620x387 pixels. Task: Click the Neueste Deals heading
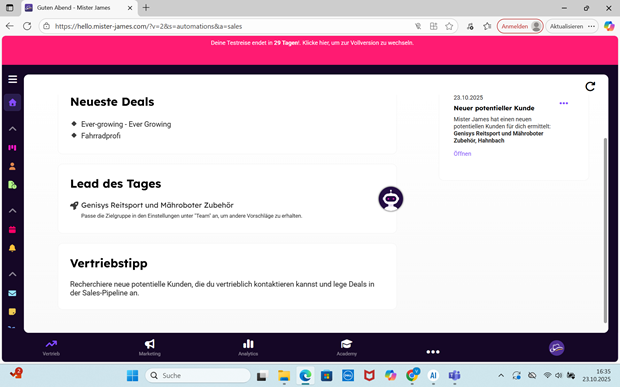coord(112,102)
